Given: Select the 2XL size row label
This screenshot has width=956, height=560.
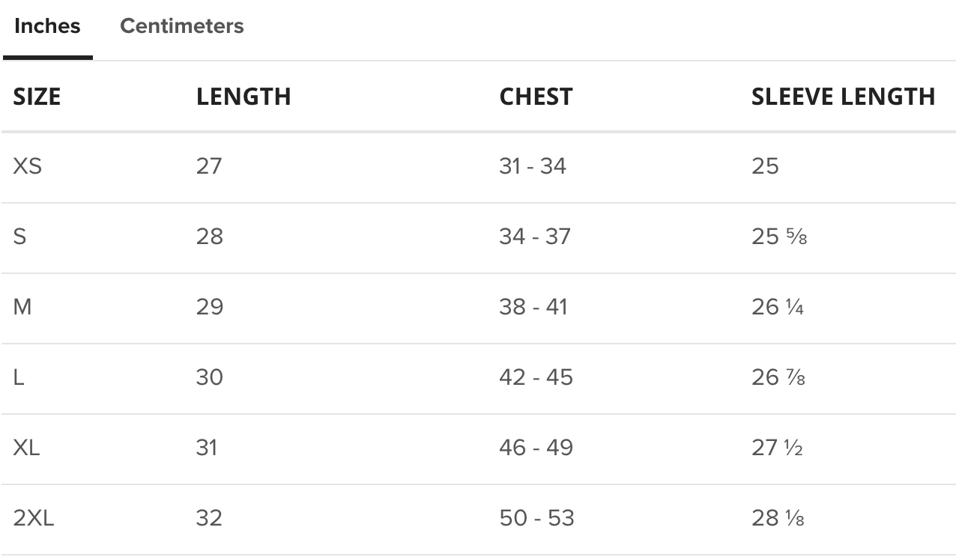Looking at the screenshot, I should [34, 518].
